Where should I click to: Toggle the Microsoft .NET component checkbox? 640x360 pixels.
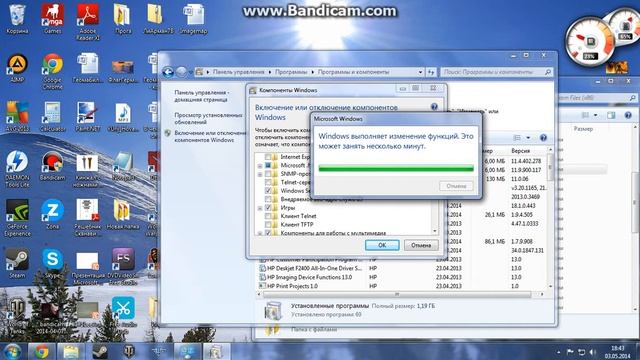click(268, 165)
